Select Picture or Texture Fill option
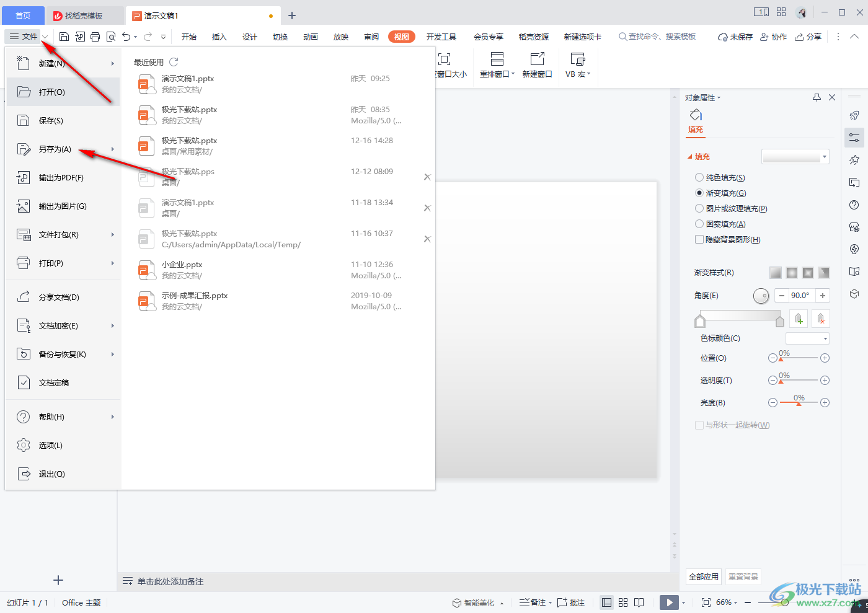The height and width of the screenshot is (613, 868). [699, 209]
